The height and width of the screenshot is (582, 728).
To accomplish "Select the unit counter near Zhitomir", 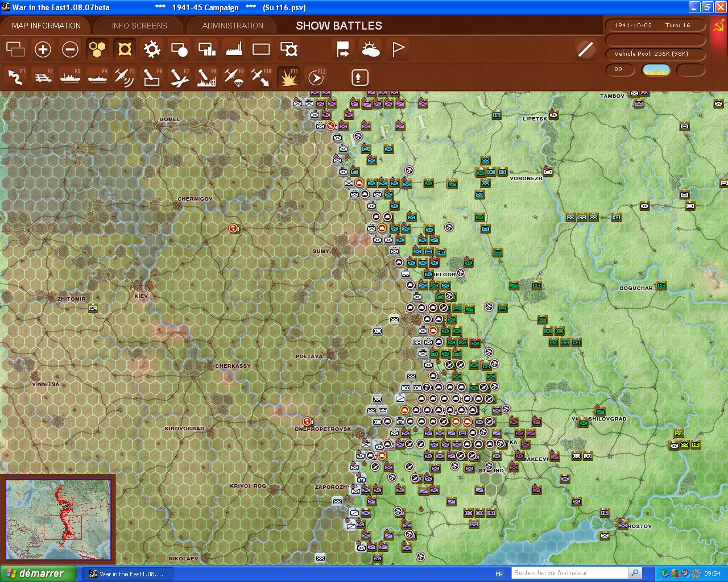I will [93, 308].
